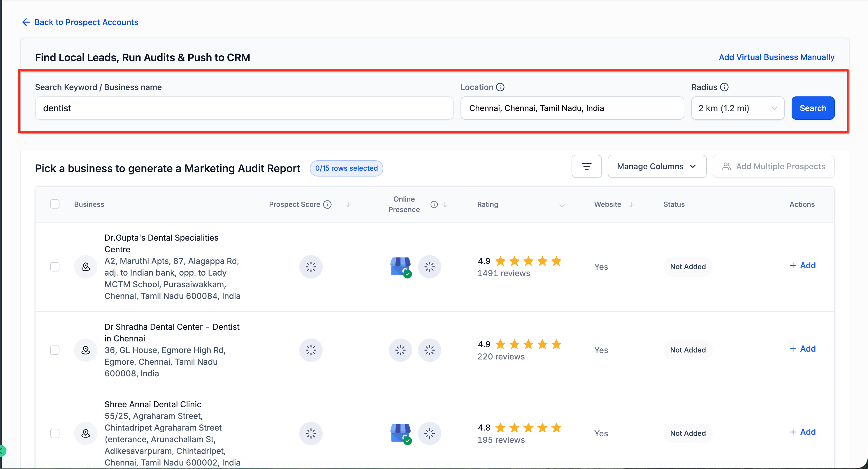Image resolution: width=868 pixels, height=469 pixels.
Task: Tick the Shree Annai Dental Clinic checkbox
Action: (x=55, y=433)
